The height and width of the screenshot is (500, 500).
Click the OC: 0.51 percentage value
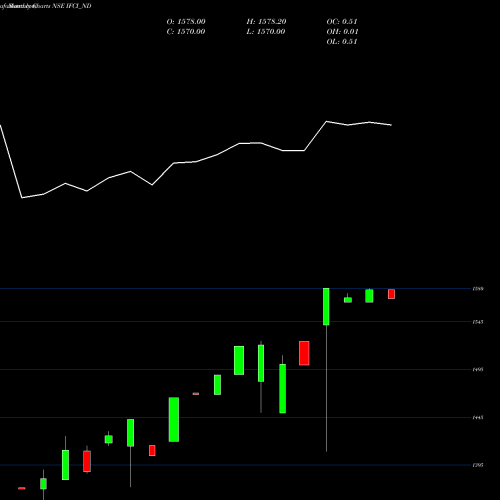point(342,22)
